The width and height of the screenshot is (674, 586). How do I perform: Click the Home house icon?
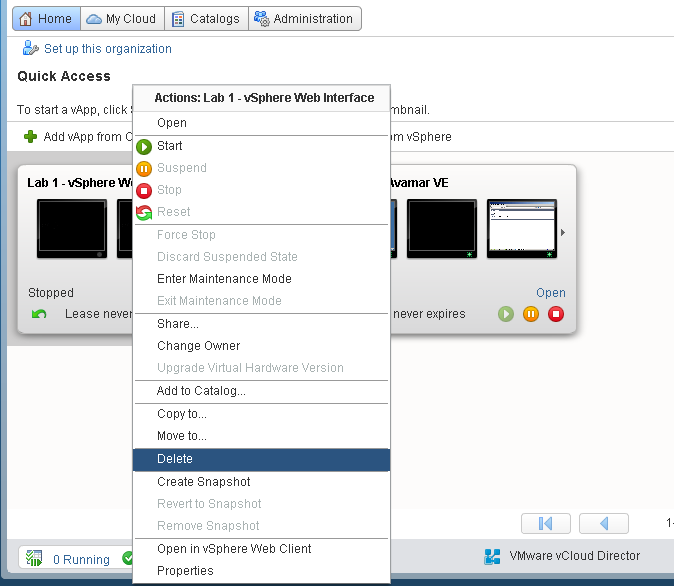[x=25, y=19]
